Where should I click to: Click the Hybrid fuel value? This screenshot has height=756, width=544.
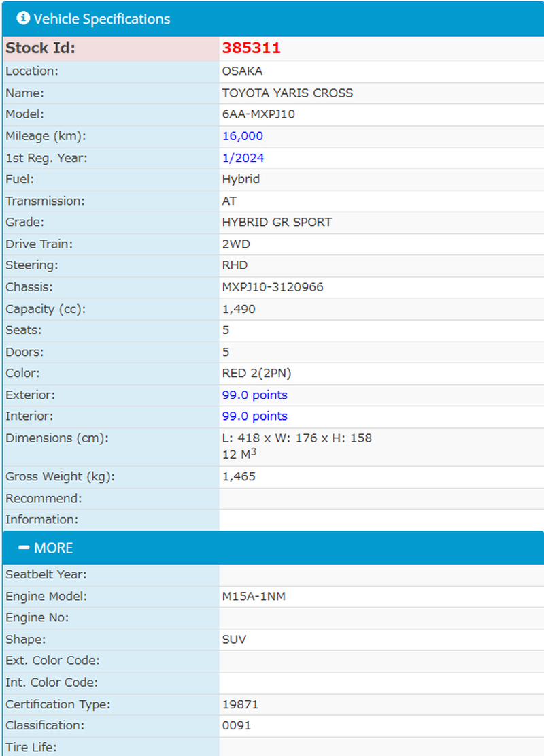(241, 179)
